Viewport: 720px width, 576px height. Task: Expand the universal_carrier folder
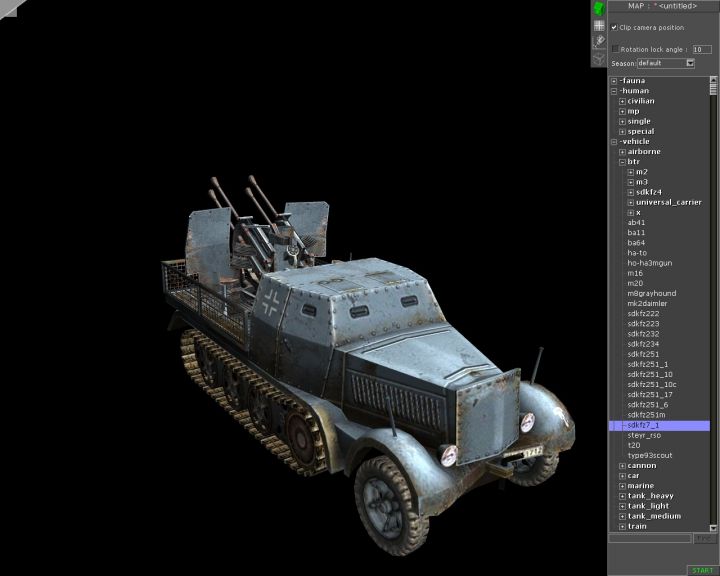[630, 202]
